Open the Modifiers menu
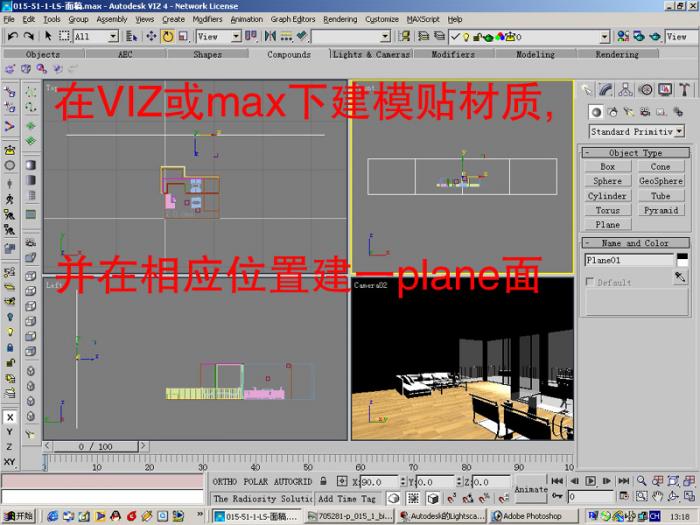This screenshot has height=525, width=700. click(207, 19)
